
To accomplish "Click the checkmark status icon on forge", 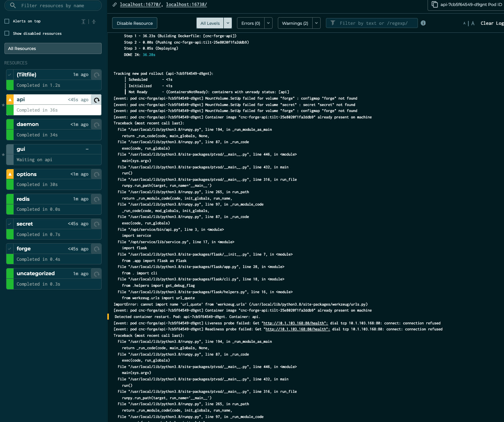I will [x=10, y=249].
